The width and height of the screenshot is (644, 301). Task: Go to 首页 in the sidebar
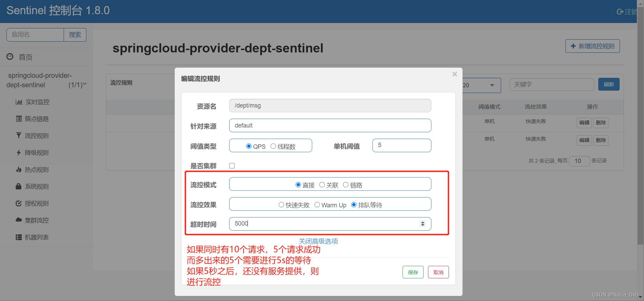25,57
